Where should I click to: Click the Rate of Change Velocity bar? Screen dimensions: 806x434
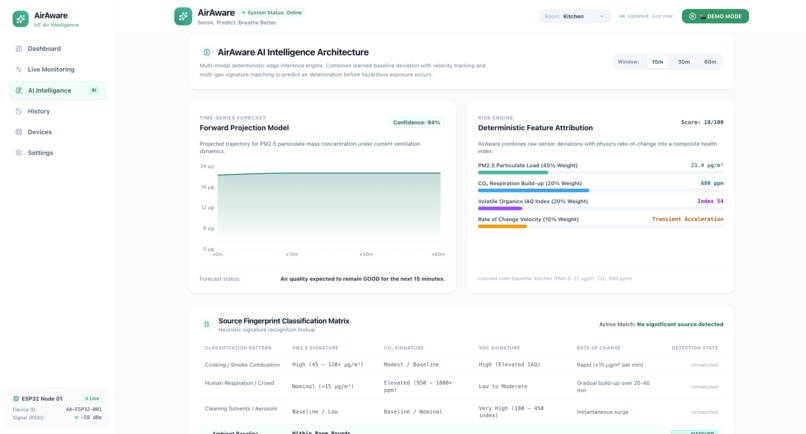(x=600, y=227)
